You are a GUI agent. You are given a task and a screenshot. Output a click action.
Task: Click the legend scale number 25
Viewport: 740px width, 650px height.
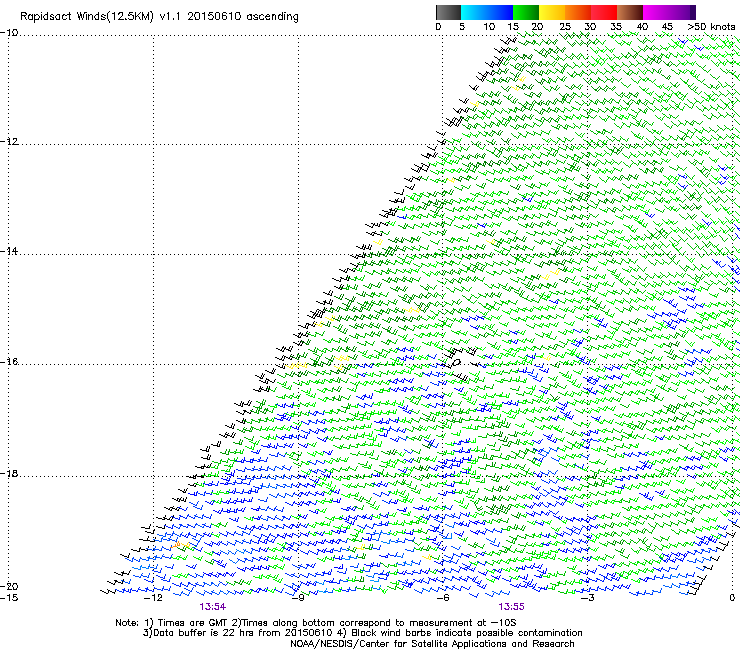[565, 27]
